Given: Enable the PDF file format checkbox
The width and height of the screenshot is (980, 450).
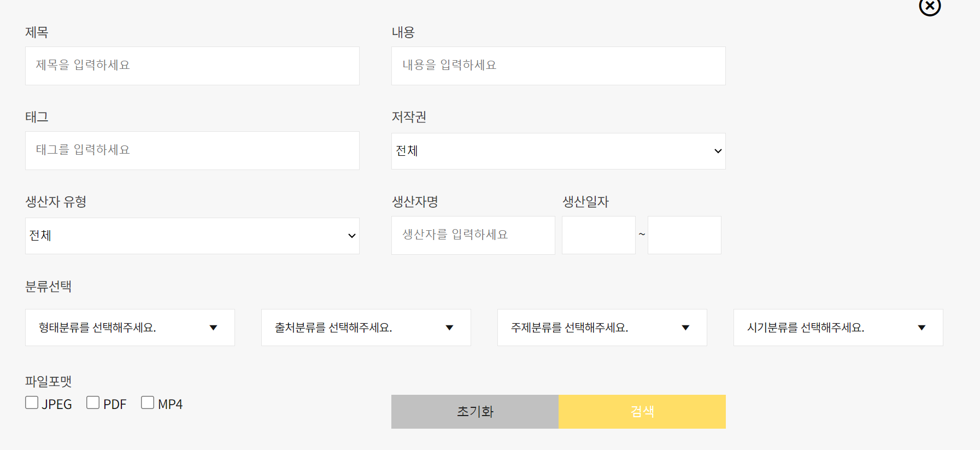Looking at the screenshot, I should (93, 403).
